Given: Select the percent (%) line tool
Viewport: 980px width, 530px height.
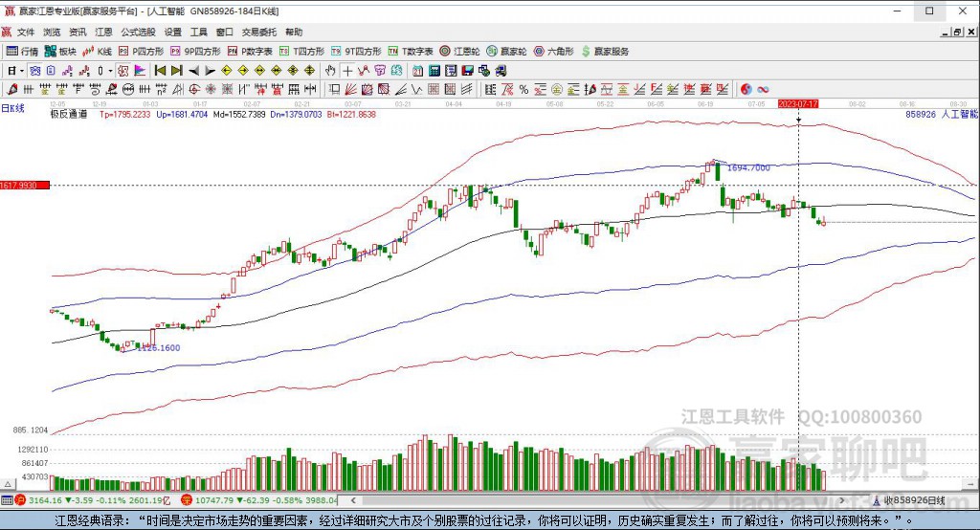Looking at the screenshot, I should (x=523, y=89).
